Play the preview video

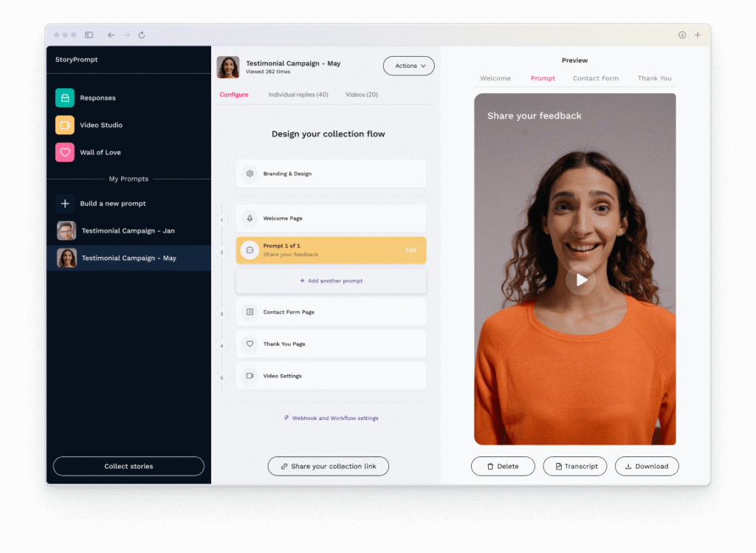(580, 280)
